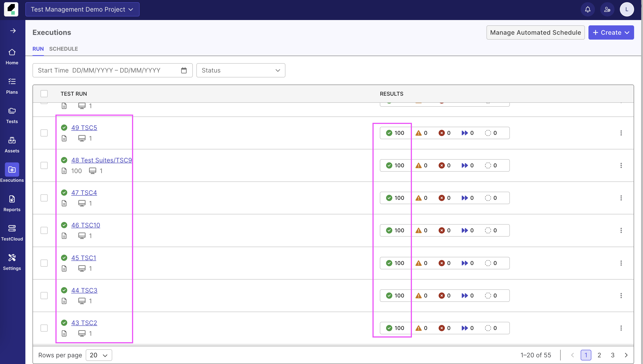Open the 46 TSC10 test run link
The image size is (643, 364).
click(86, 225)
